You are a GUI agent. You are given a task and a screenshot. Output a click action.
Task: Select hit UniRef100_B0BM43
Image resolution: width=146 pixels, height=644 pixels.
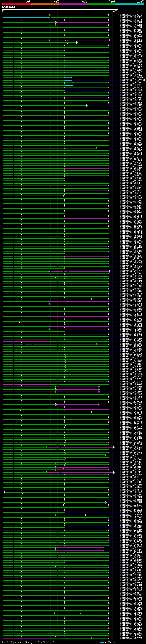[131, 311]
